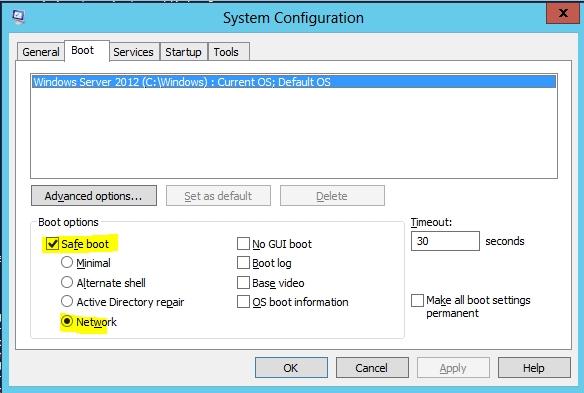Click the Delete button
This screenshot has width=584, height=393.
coord(332,196)
